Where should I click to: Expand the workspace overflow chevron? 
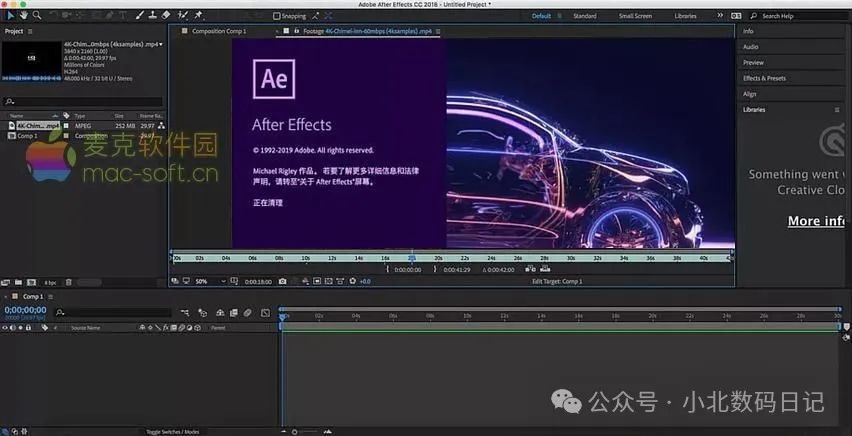tap(720, 16)
